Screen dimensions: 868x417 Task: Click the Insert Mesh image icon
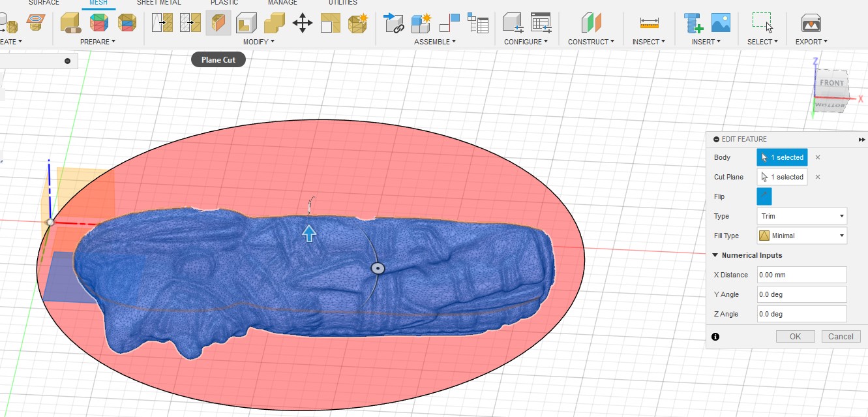click(x=721, y=23)
